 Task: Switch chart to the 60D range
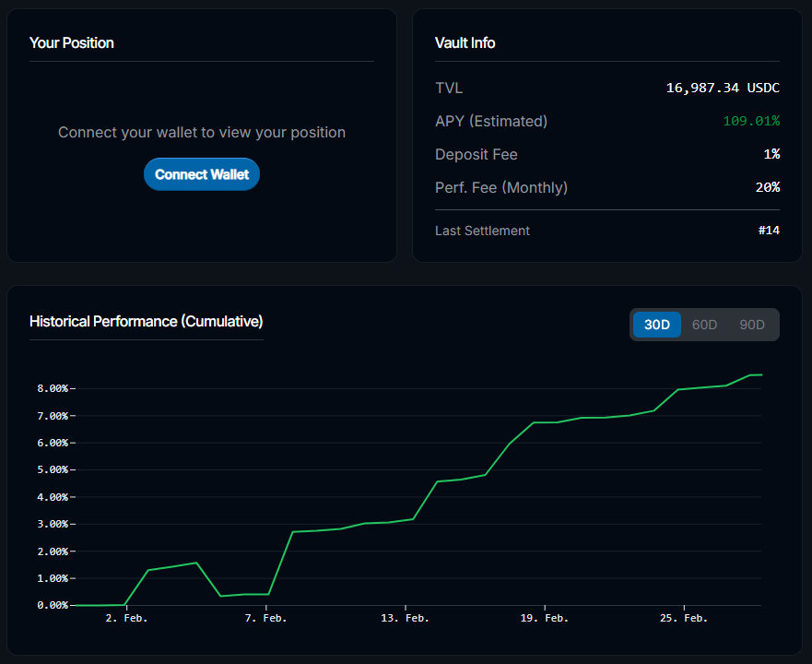point(704,325)
